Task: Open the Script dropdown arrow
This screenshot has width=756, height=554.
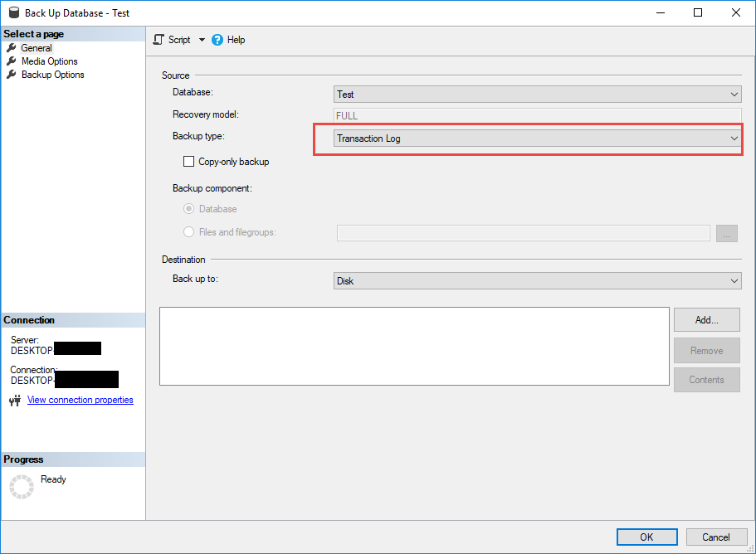Action: pos(202,40)
